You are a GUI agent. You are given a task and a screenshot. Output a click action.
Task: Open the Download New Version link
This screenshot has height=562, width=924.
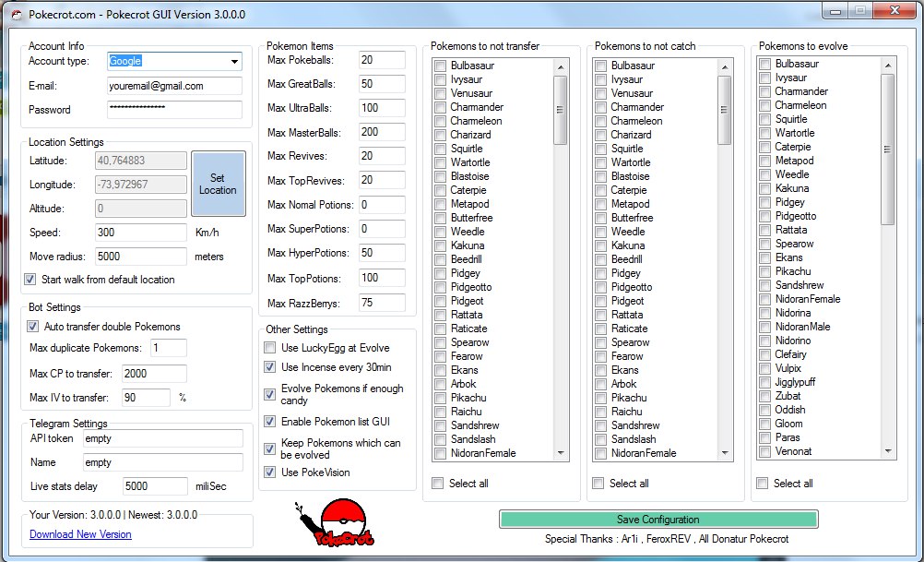pos(80,534)
